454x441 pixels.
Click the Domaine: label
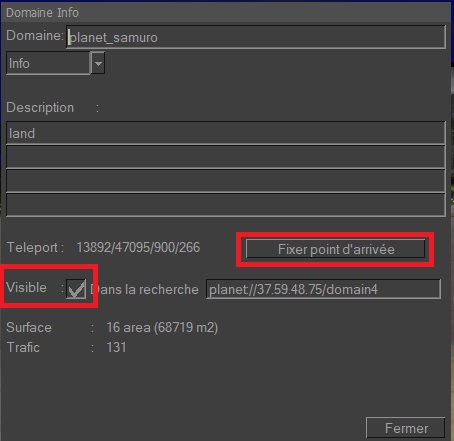pyautogui.click(x=35, y=35)
